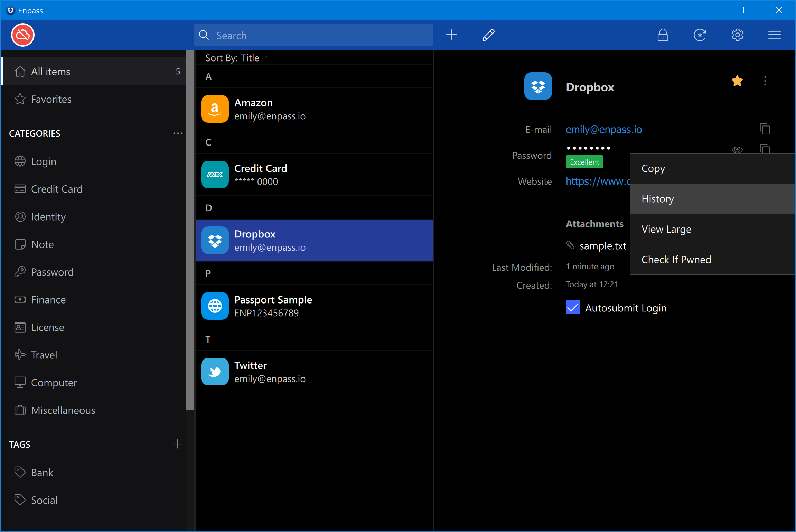Select the Note category
This screenshot has width=796, height=532.
point(93,244)
